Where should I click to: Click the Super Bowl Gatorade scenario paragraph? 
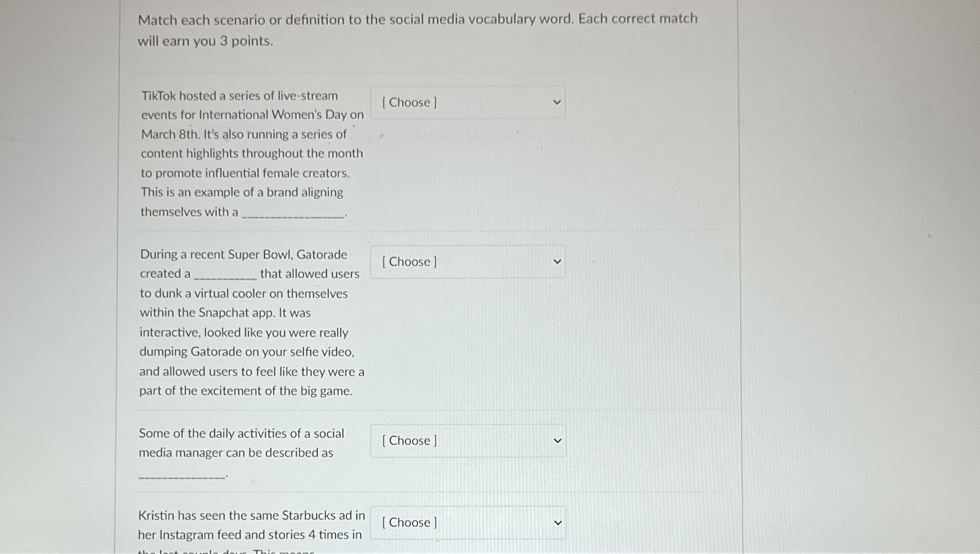click(x=251, y=322)
